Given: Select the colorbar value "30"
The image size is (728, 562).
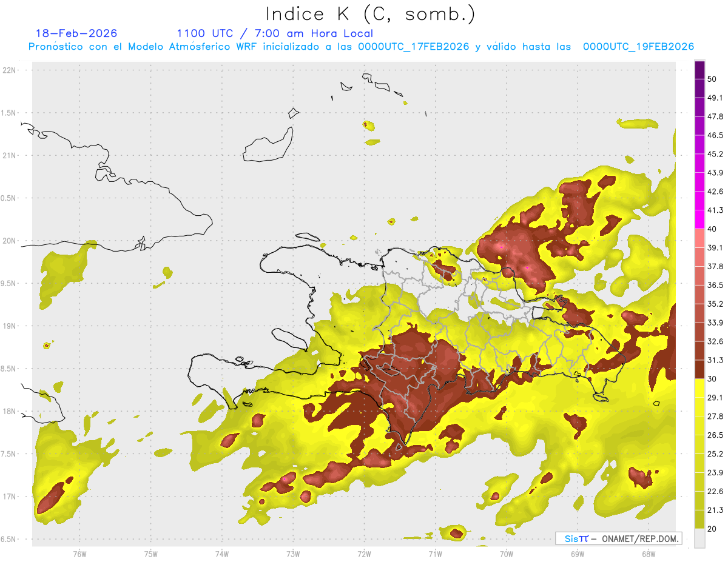Looking at the screenshot, I should (712, 379).
